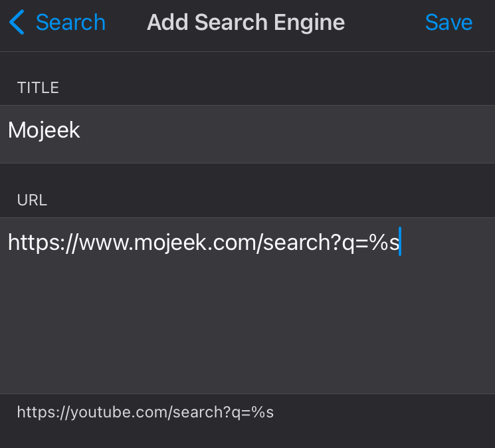Focus the Title field containing Mojeek

pyautogui.click(x=247, y=134)
